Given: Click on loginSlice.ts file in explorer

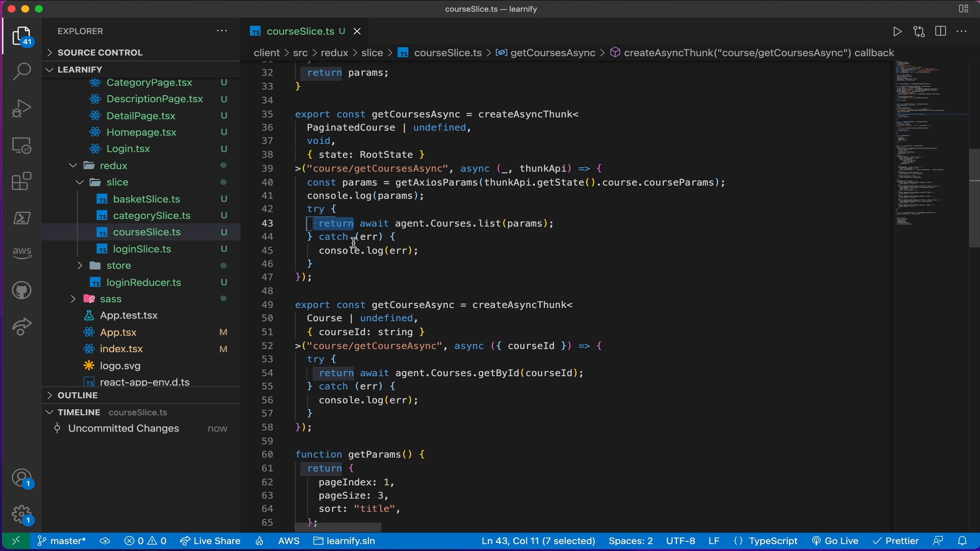Looking at the screenshot, I should (142, 249).
